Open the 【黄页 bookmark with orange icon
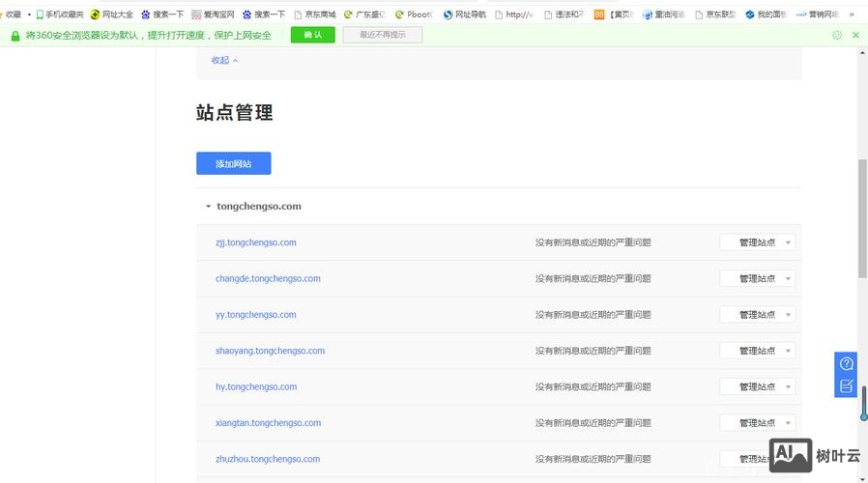Image resolution: width=868 pixels, height=483 pixels. pos(614,14)
